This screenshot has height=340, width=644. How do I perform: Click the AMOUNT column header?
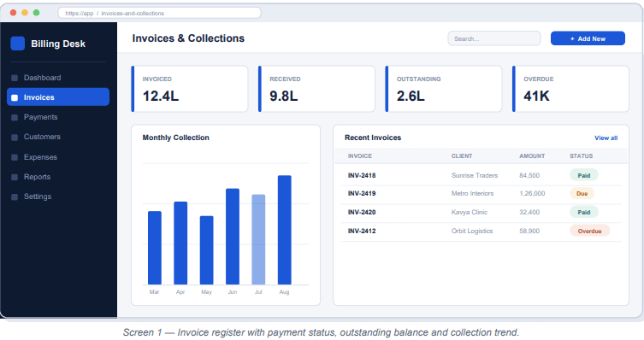[x=532, y=156]
